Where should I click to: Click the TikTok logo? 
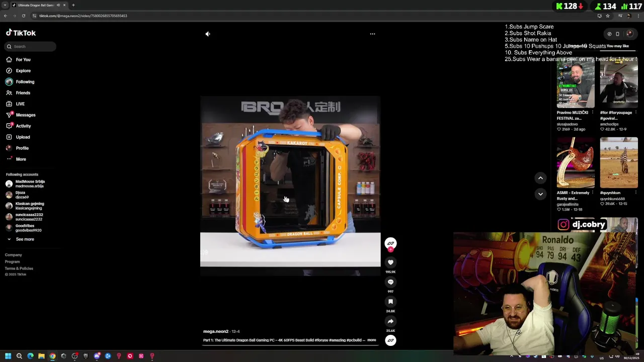pyautogui.click(x=21, y=33)
